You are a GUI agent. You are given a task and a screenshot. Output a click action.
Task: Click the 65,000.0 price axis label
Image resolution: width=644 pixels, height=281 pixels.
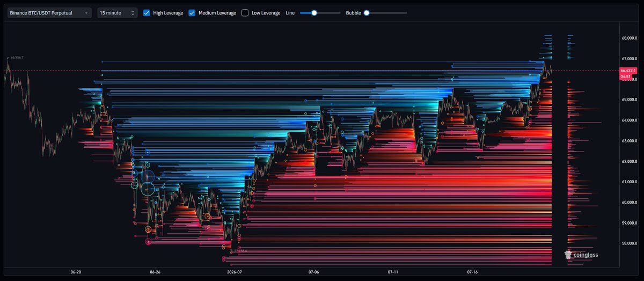click(629, 100)
